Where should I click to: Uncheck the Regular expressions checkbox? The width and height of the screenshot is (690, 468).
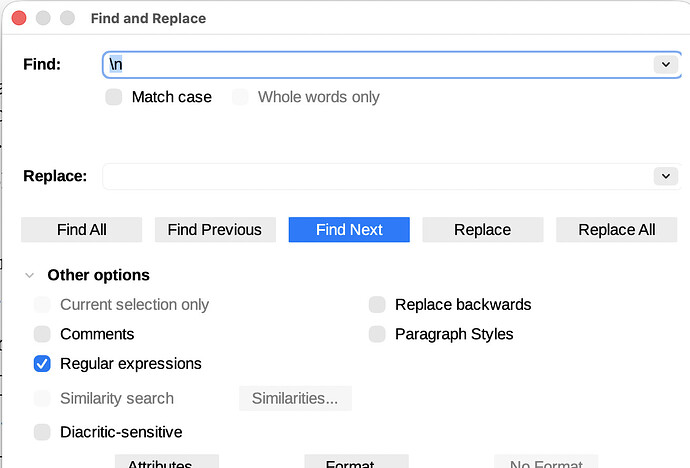click(x=42, y=364)
